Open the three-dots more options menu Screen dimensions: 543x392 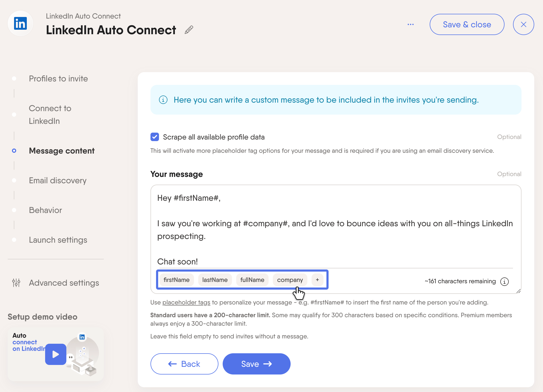point(411,24)
